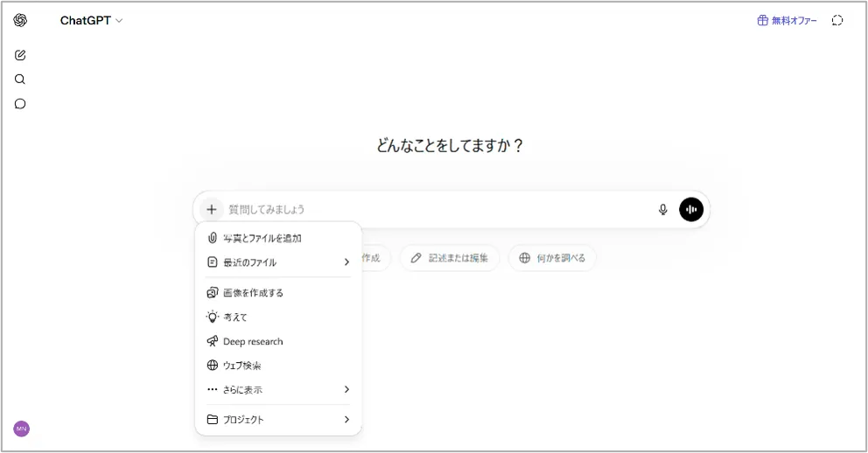868x453 pixels.
Task: Click the partially hidden 作成 suggestion chip
Action: pos(376,258)
